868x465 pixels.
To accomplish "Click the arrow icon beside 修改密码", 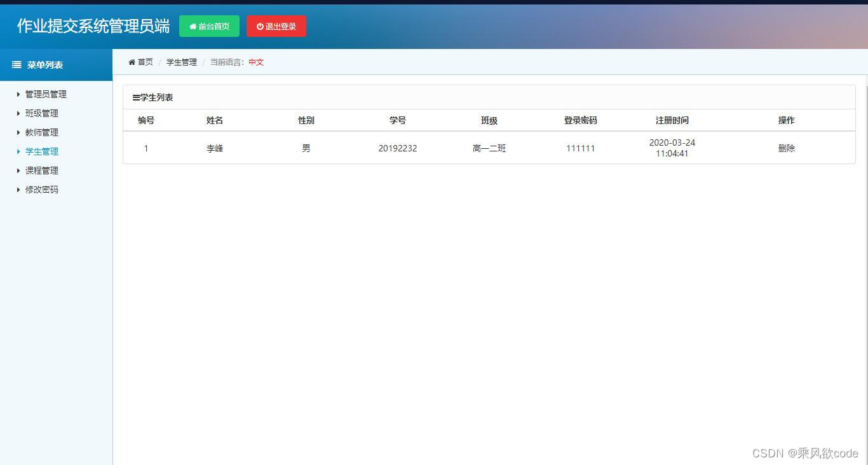I will 17,190.
